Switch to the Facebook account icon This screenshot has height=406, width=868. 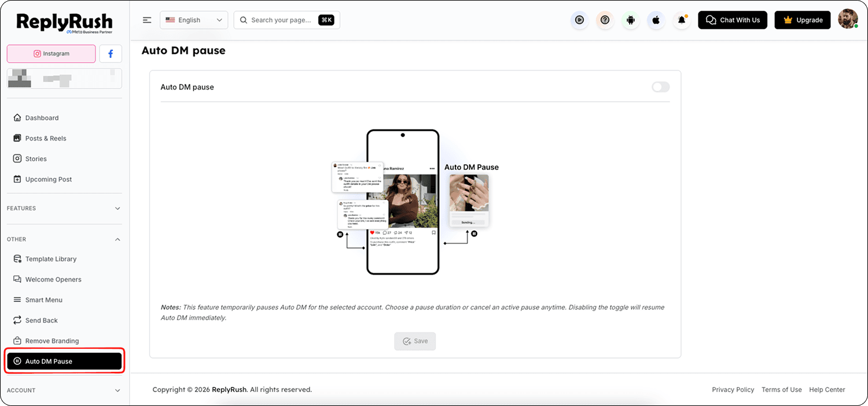click(x=111, y=54)
